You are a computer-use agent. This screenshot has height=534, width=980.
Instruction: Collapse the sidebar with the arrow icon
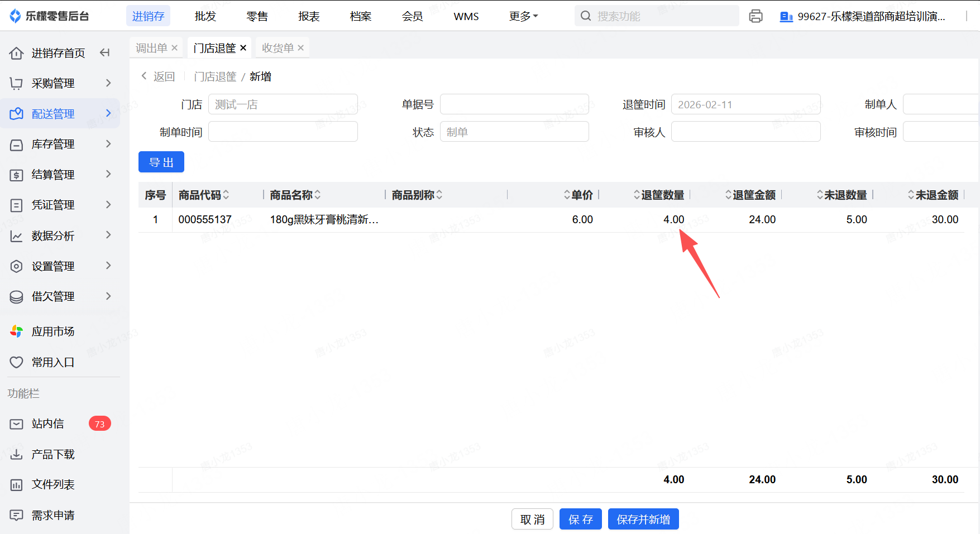104,53
